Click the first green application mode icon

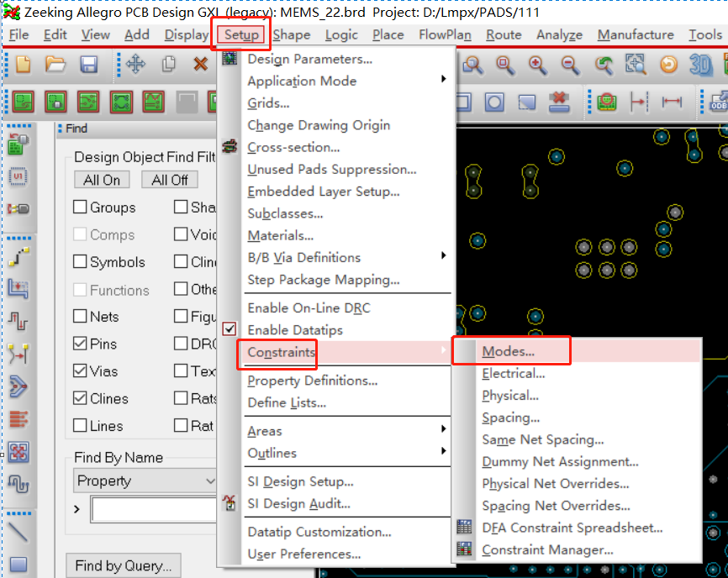[24, 102]
